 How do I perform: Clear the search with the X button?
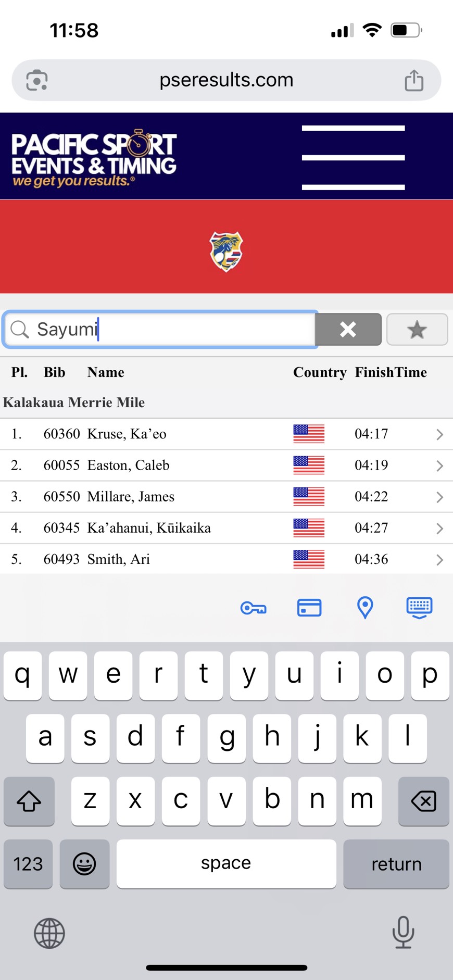pos(348,329)
